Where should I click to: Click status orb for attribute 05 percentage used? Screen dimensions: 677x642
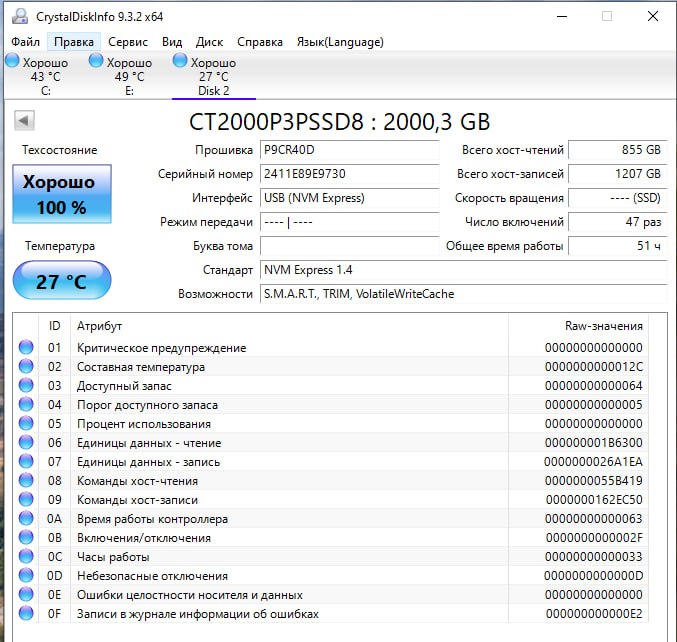click(x=26, y=423)
